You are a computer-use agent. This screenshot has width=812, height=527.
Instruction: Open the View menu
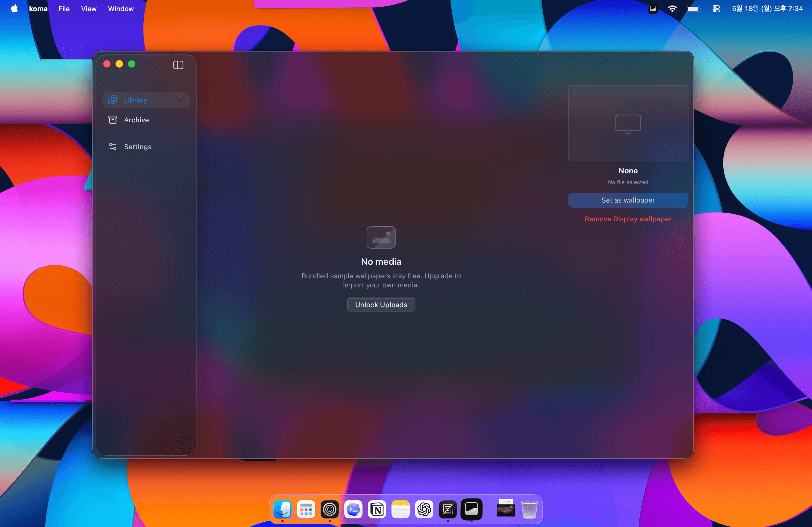coord(89,9)
